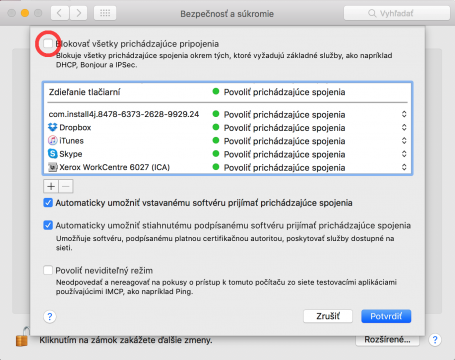Screen dimensions: 455x360
Task: Select com.install4j.8478-6373-2628-9929.24 entry
Action: pos(124,114)
